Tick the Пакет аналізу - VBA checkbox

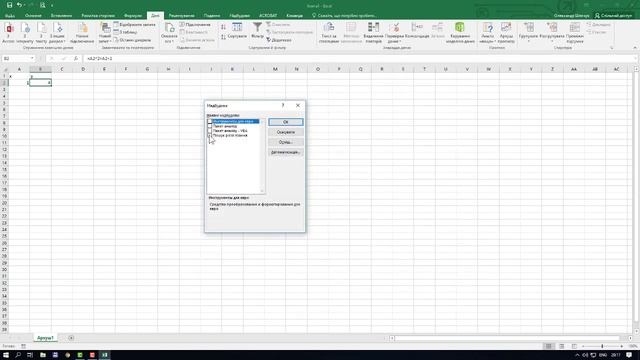(210, 131)
